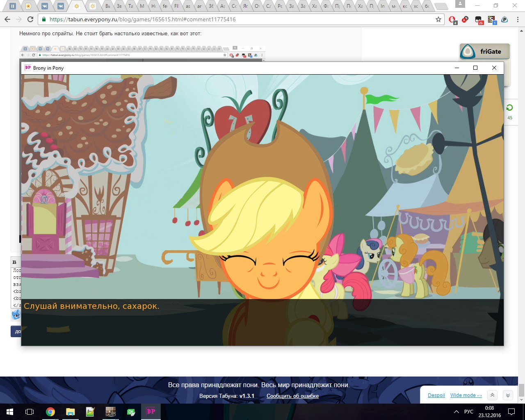Click the Все права принадлежат пони footer text

[259, 385]
